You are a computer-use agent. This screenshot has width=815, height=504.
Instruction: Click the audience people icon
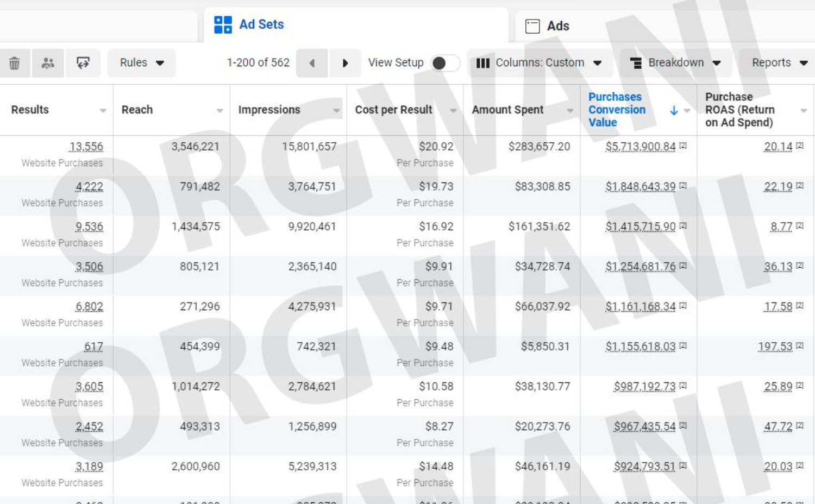tap(48, 63)
